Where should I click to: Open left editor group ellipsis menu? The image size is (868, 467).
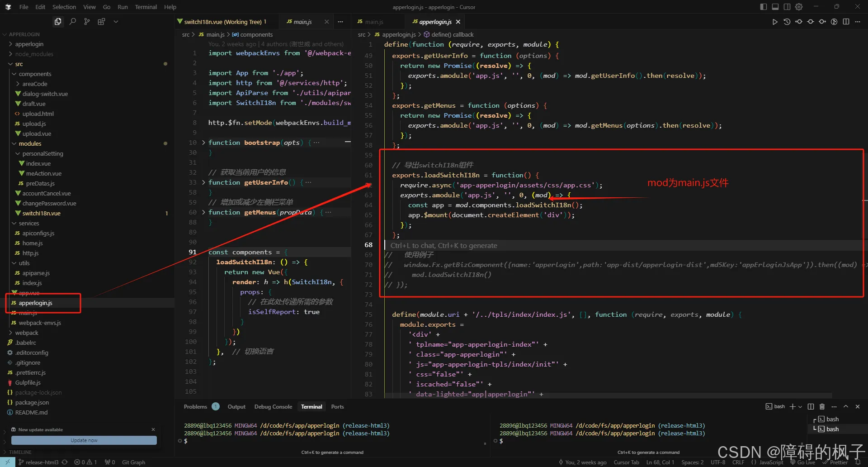pyautogui.click(x=340, y=22)
